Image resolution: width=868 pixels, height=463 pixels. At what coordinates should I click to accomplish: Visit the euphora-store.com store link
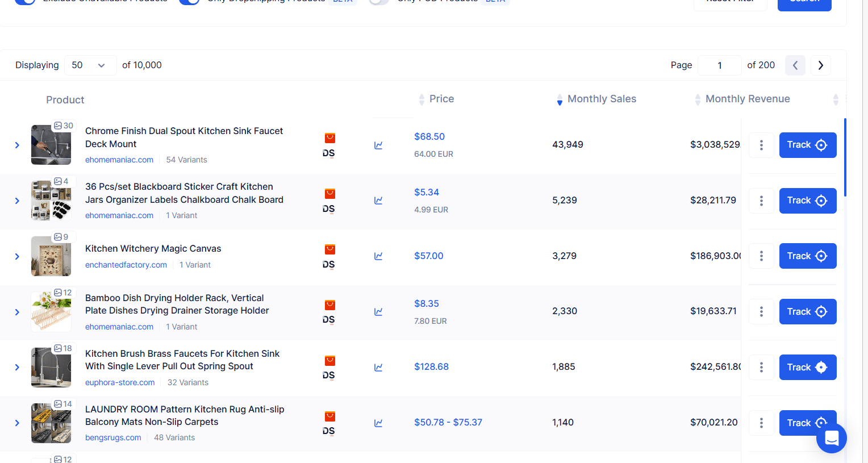120,382
